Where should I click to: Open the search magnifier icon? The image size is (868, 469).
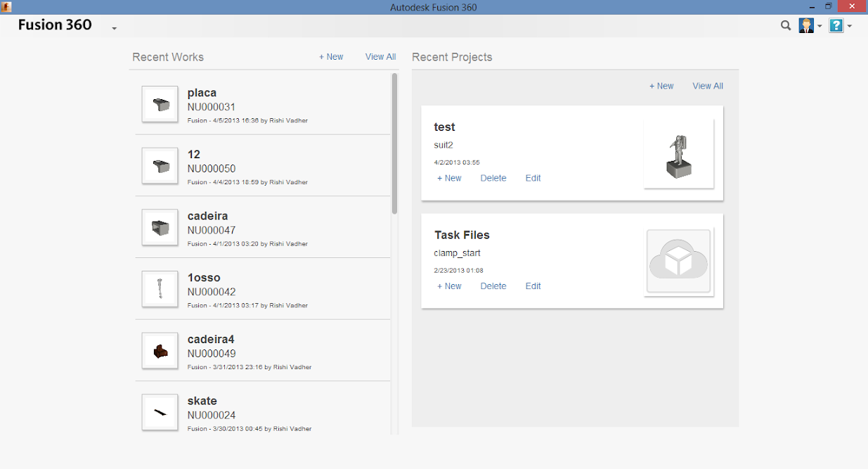786,26
